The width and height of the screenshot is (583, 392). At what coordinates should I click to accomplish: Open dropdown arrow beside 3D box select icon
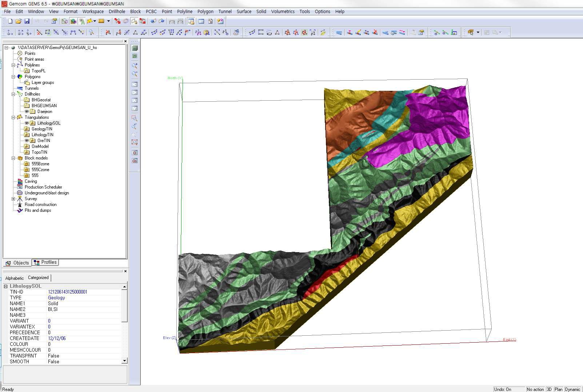(x=478, y=32)
